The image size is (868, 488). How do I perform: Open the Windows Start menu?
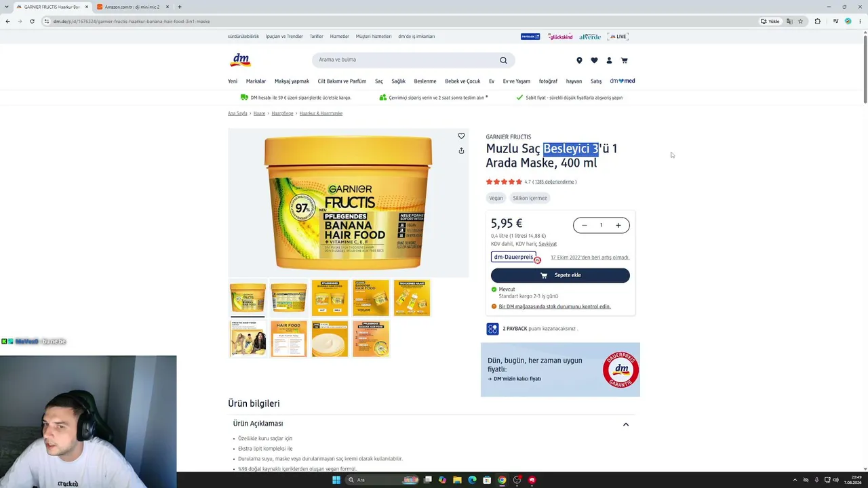336,480
